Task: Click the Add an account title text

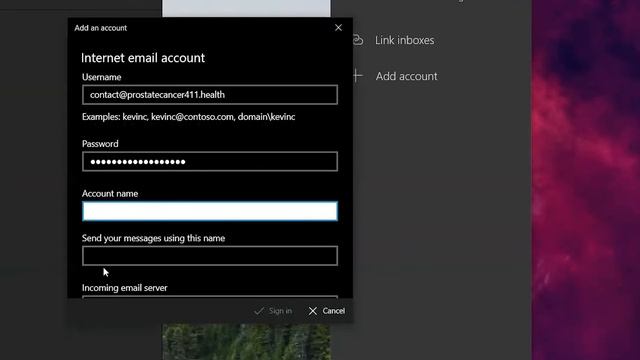Action: [x=100, y=28]
